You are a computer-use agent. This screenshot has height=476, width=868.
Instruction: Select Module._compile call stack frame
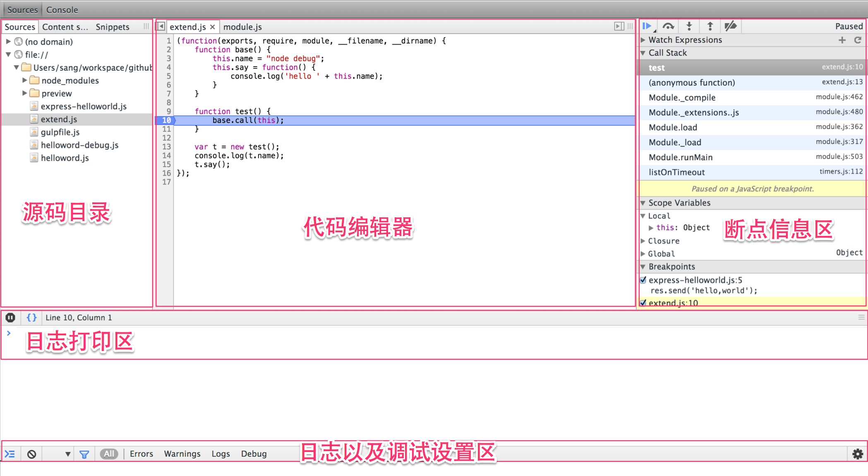pyautogui.click(x=682, y=98)
